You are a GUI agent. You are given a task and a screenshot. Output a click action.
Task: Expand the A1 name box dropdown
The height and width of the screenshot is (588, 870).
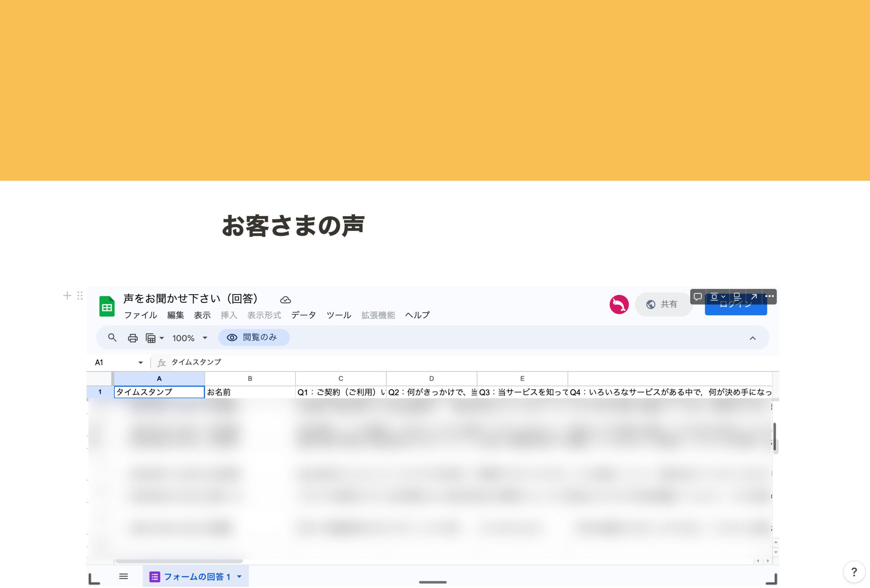coord(140,363)
